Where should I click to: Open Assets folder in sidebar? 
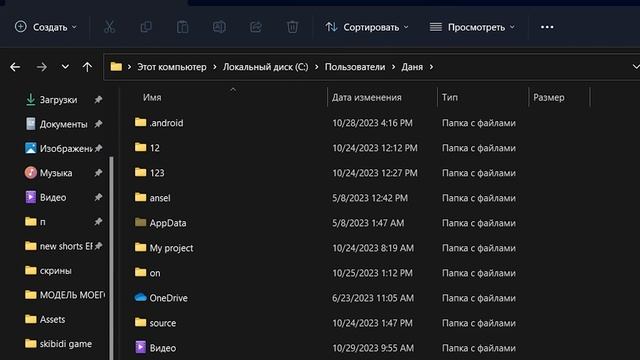point(52,320)
